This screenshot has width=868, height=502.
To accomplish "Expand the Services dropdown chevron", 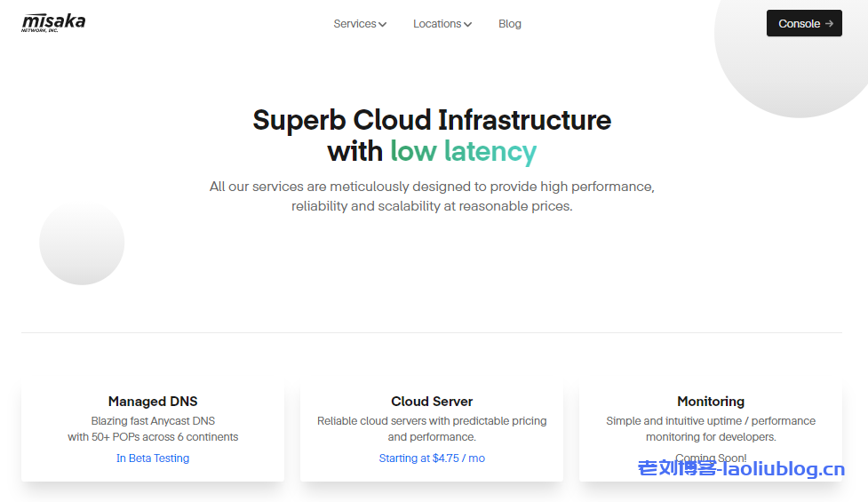I will tap(383, 25).
